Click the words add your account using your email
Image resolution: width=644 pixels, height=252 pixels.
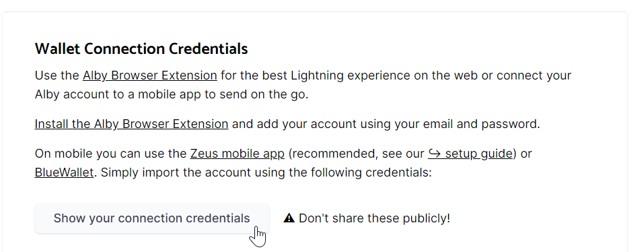pyautogui.click(x=338, y=124)
